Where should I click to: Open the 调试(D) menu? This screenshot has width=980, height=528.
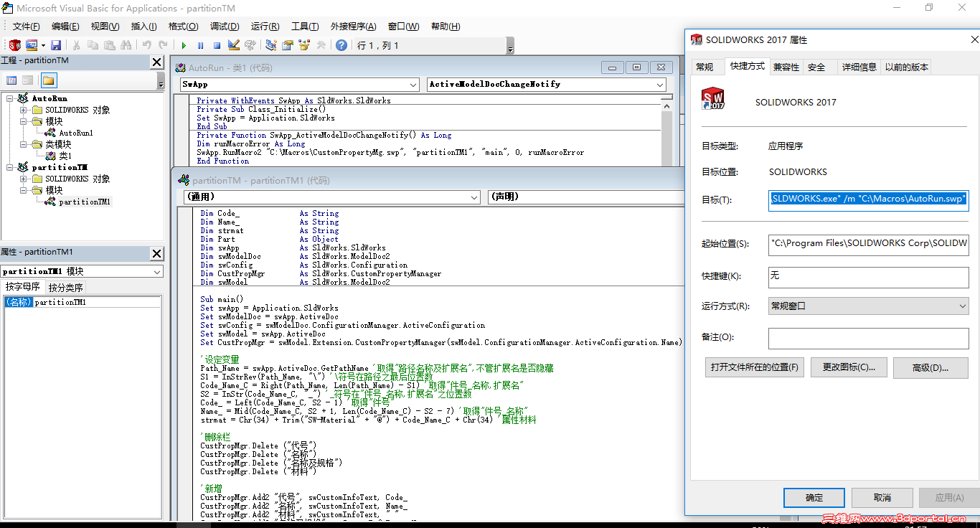[225, 27]
